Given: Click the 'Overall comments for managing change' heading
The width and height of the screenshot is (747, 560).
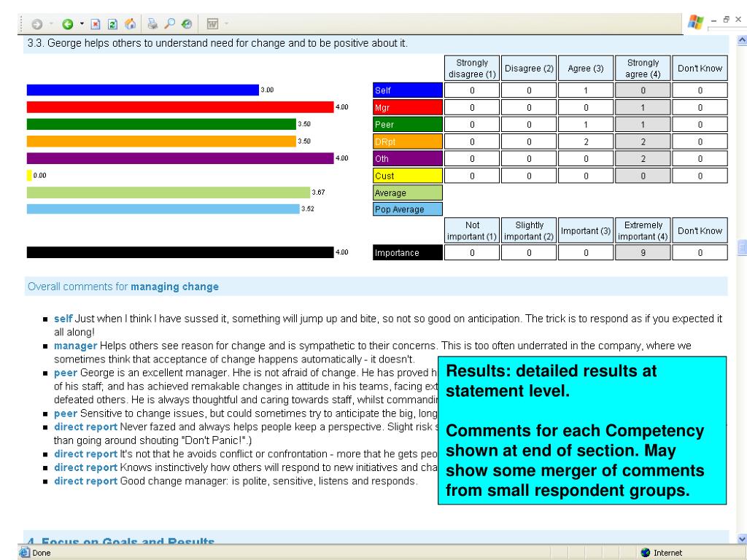Looking at the screenshot, I should (x=123, y=287).
